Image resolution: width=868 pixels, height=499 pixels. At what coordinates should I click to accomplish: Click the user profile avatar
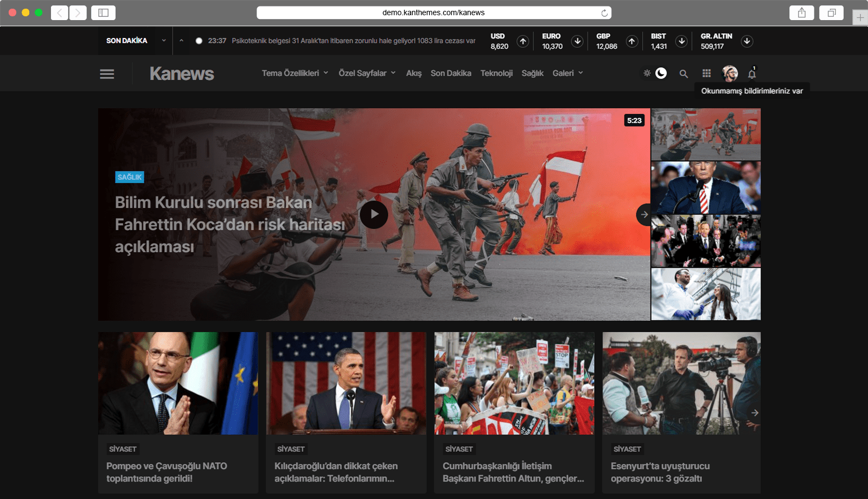(730, 73)
